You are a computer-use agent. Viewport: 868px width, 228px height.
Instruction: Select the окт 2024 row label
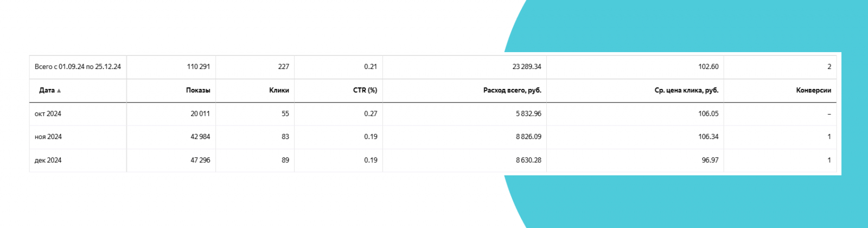48,113
